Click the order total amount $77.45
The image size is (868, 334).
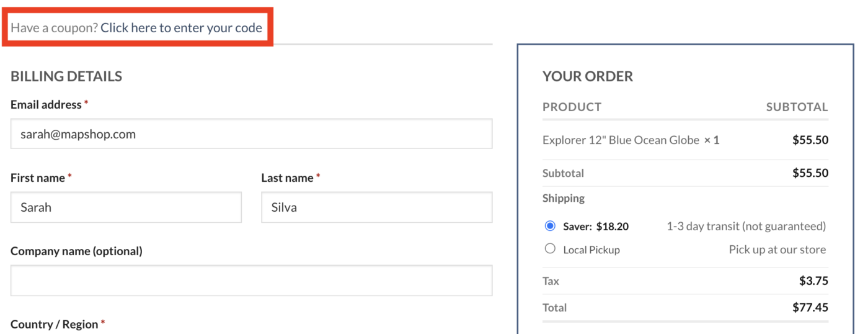coord(810,307)
